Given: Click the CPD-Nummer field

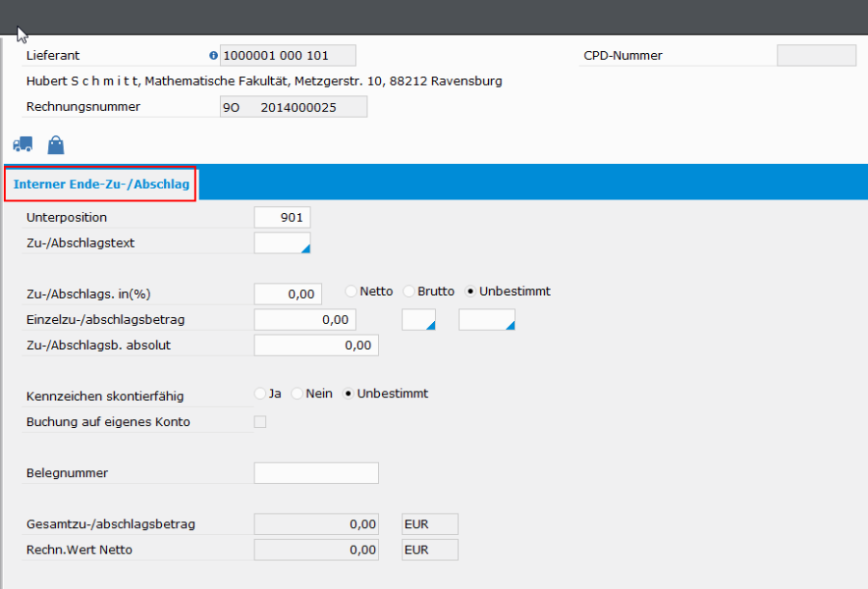Looking at the screenshot, I should [x=817, y=55].
